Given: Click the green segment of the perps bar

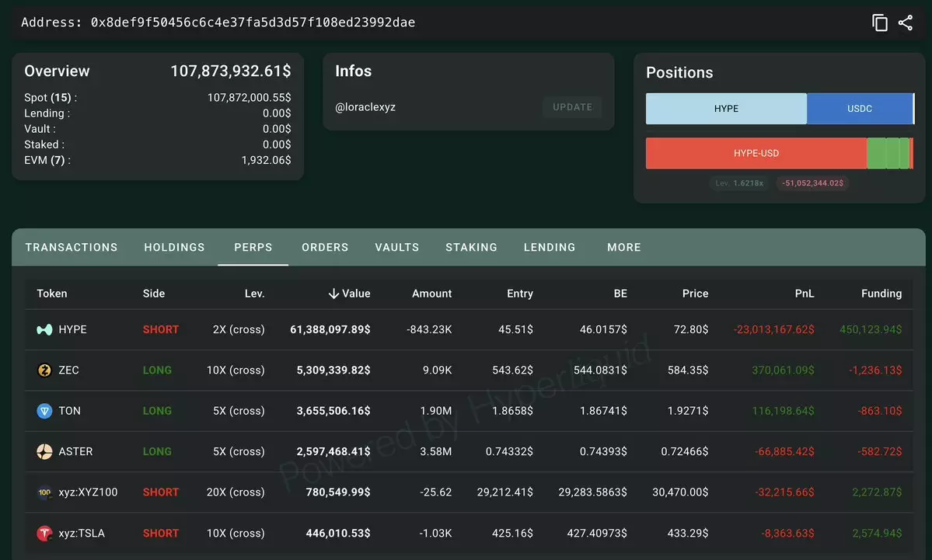Looking at the screenshot, I should (x=888, y=153).
